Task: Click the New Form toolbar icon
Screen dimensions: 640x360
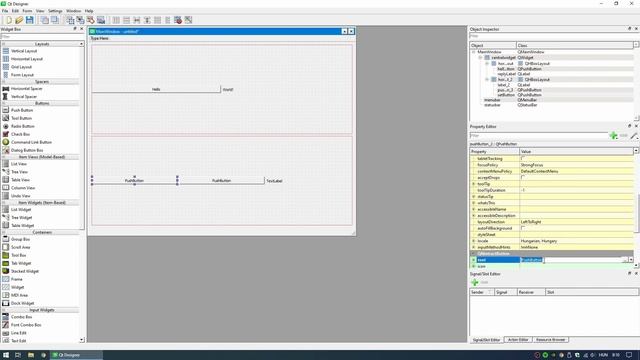Action: 9,20
